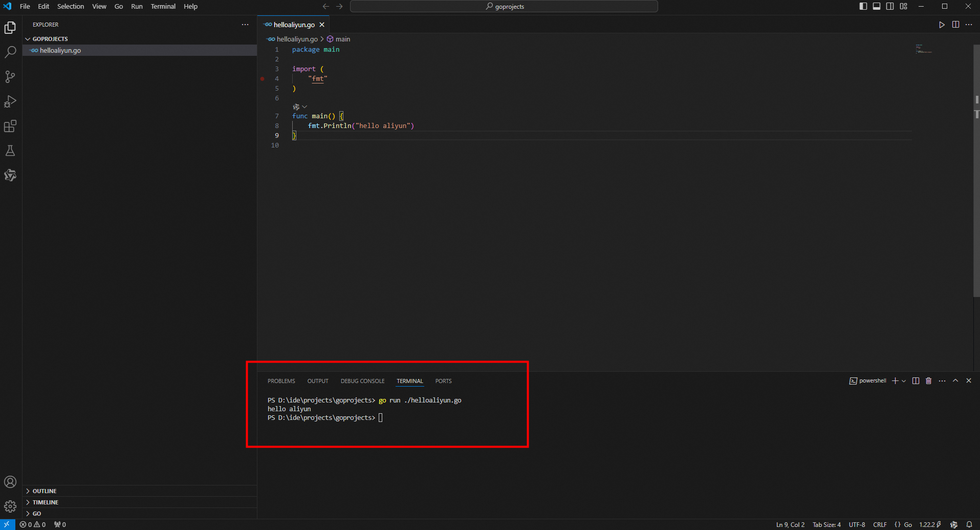Open the breadcrumb main symbol dropdown
Screen dimensions: 980x530
coord(339,39)
